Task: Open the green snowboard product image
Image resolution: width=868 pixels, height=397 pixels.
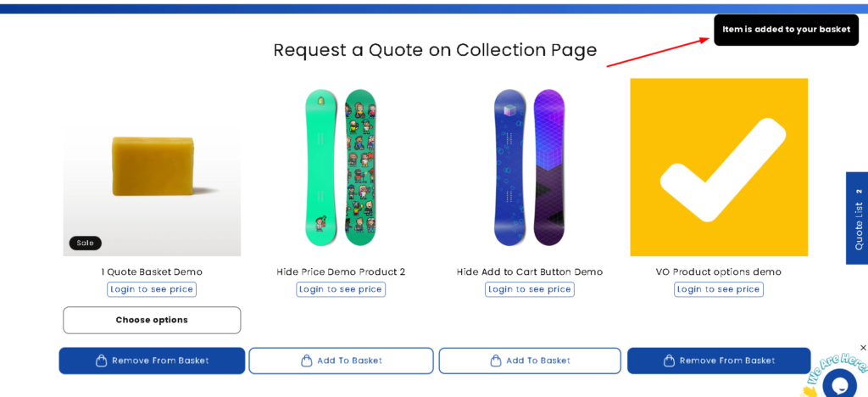Action: coord(341,167)
